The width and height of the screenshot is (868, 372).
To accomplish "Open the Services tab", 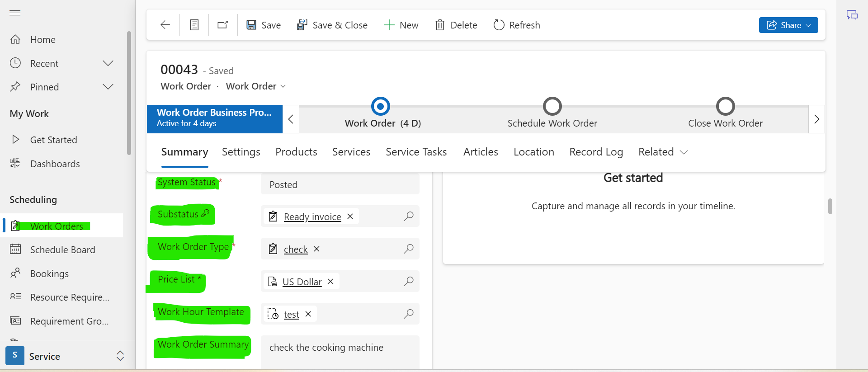I will pyautogui.click(x=351, y=152).
